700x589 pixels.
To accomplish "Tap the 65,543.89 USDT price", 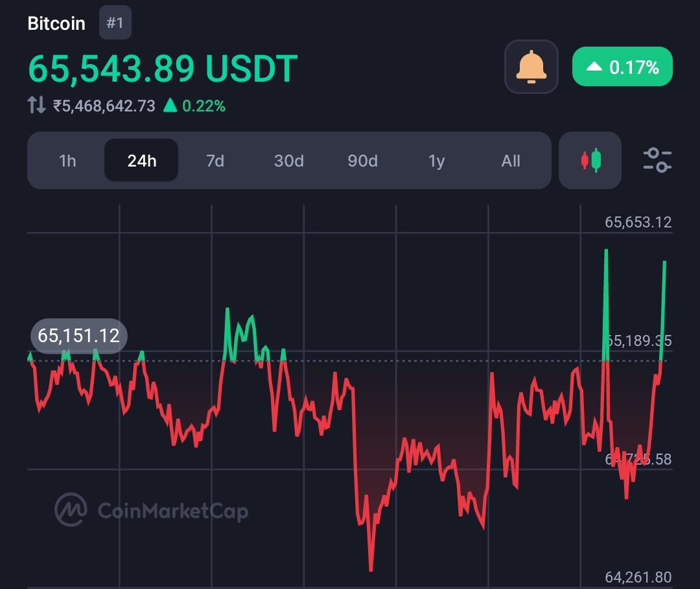I will coord(163,69).
